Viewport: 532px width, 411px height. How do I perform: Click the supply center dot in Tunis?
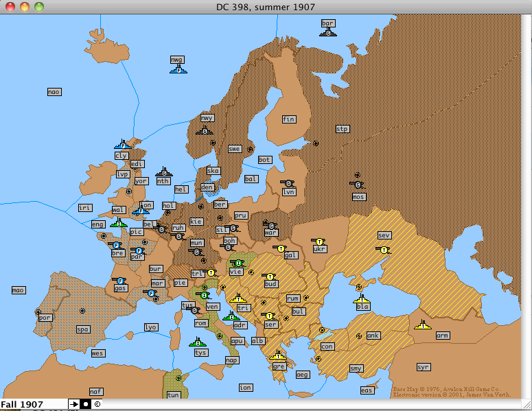(178, 378)
